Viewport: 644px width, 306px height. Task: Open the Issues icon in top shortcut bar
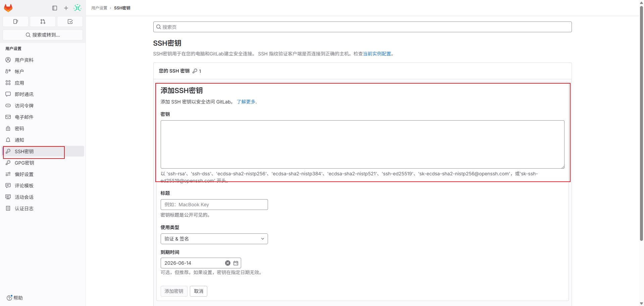tap(15, 21)
